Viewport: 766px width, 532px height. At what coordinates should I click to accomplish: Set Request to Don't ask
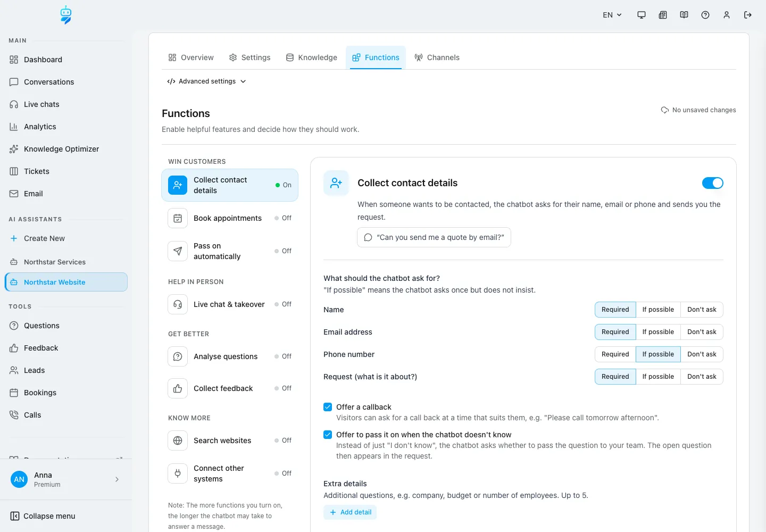[x=702, y=377]
